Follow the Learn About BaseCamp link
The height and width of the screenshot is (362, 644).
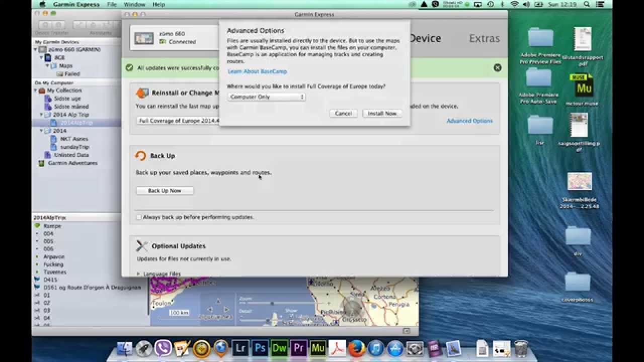257,71
